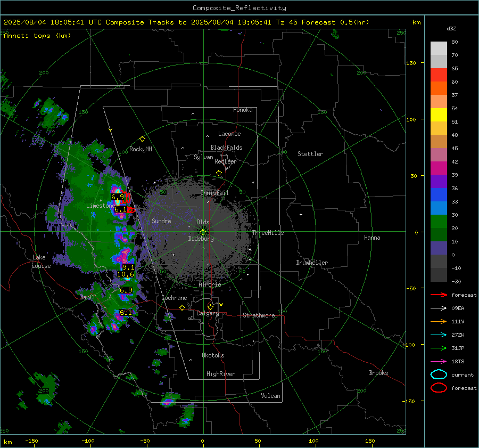This screenshot has width=479, height=448.
Task: Click the 6.1 storm top label near Limestone
Action: click(x=121, y=209)
